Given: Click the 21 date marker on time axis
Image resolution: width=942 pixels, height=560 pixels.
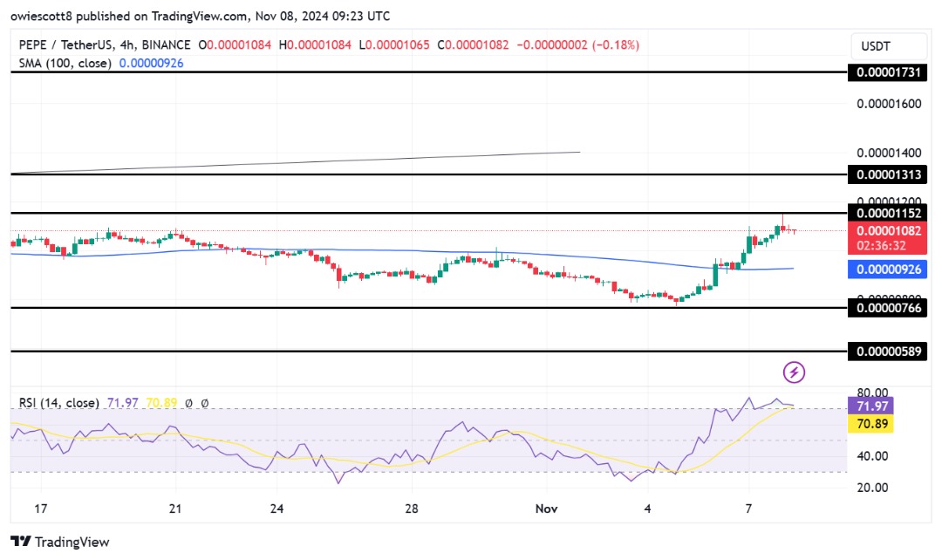Looking at the screenshot, I should pyautogui.click(x=174, y=509).
